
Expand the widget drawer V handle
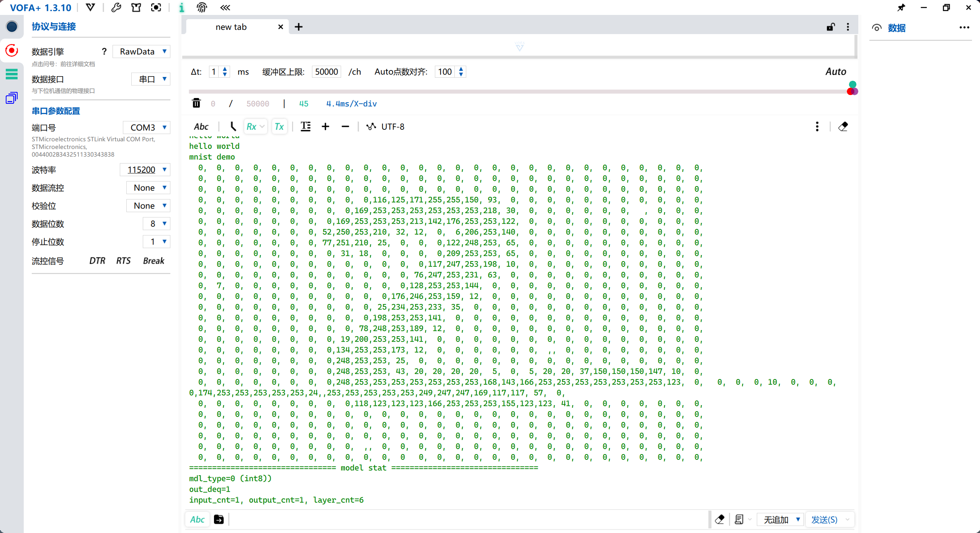point(519,46)
